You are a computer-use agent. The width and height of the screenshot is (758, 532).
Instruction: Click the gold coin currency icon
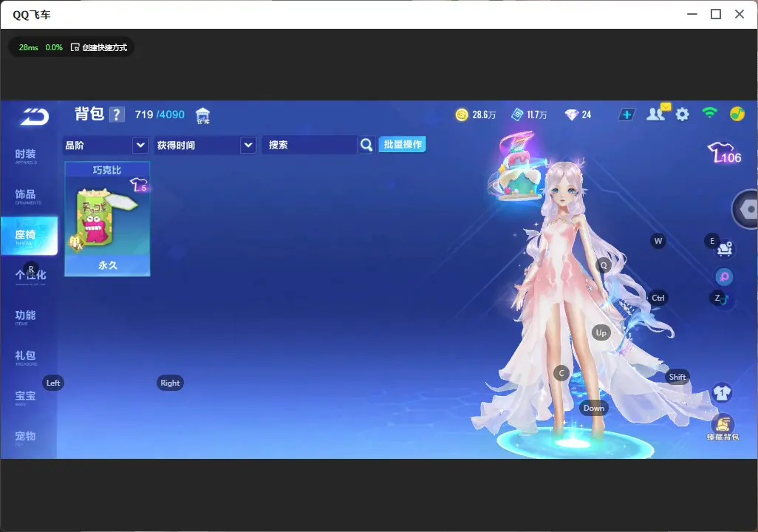click(x=462, y=115)
